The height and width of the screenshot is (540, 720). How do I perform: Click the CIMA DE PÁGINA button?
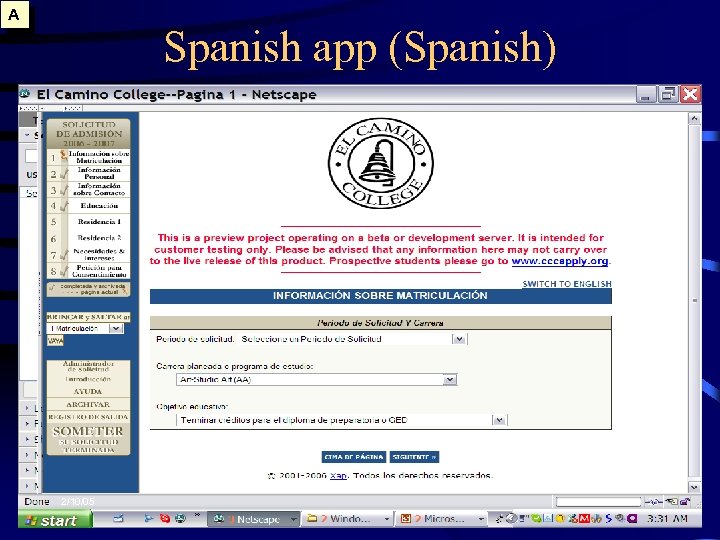[x=354, y=457]
